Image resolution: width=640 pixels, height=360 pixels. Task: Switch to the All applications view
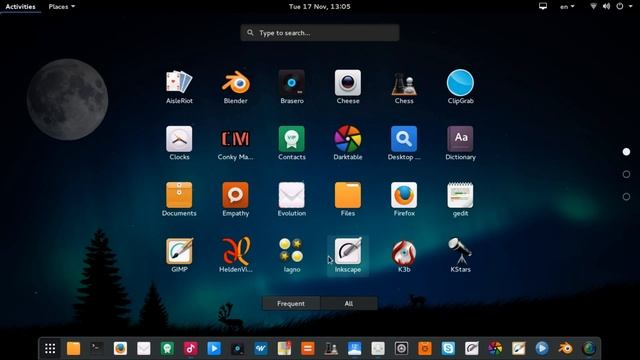point(349,304)
